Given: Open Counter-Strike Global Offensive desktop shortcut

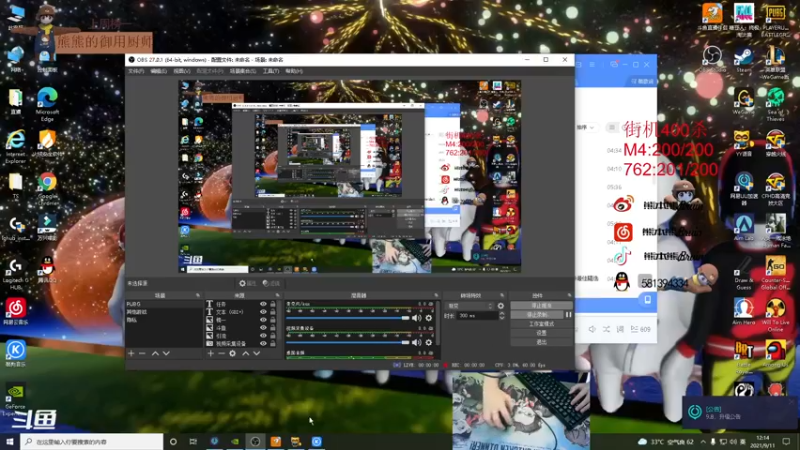Looking at the screenshot, I should pos(775,272).
